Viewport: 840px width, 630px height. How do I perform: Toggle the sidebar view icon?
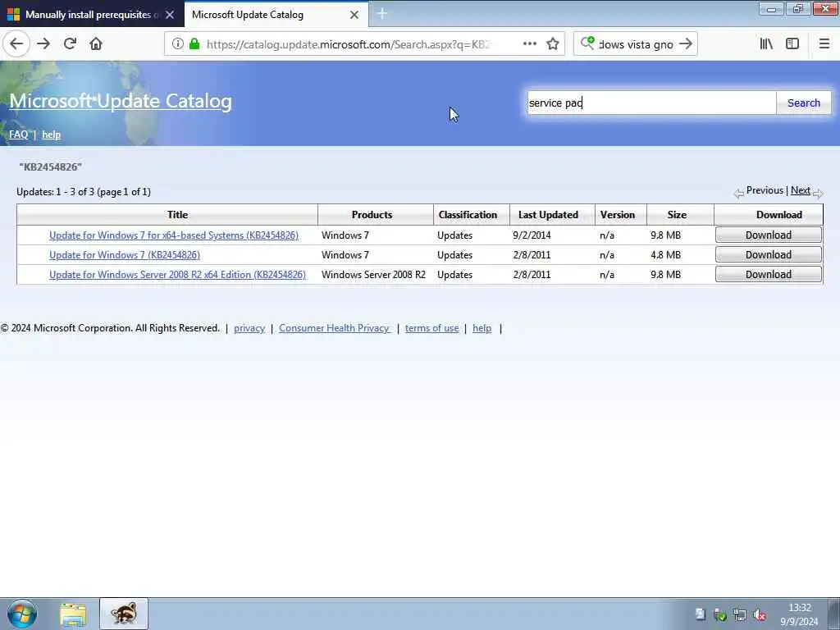792,44
